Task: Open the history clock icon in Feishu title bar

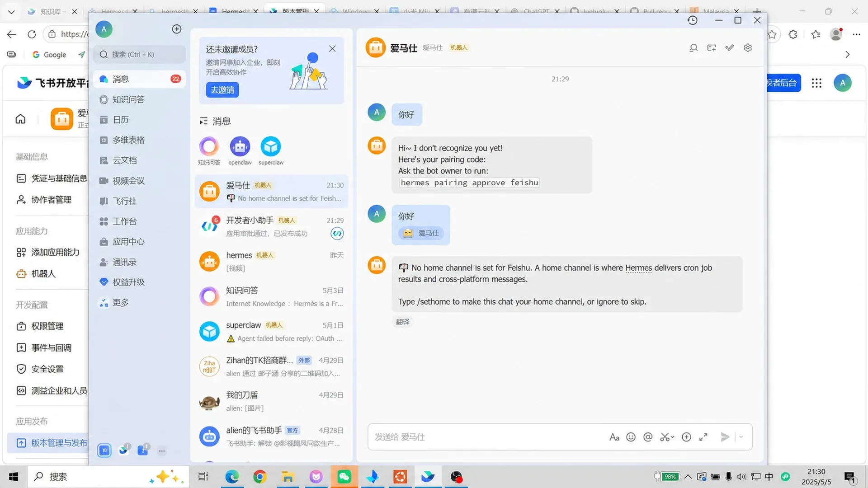Action: click(x=692, y=20)
